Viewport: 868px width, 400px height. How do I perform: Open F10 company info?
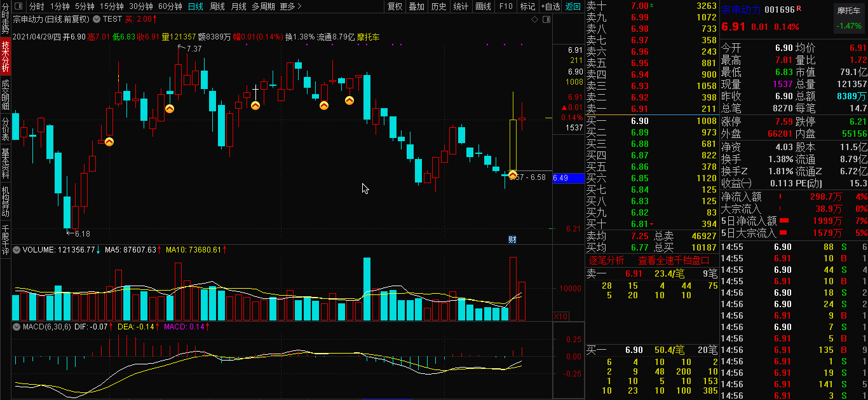(x=506, y=6)
